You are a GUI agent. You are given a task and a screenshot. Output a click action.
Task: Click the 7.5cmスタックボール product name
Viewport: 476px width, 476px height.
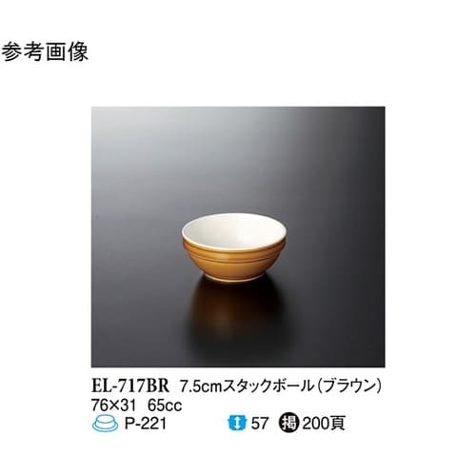tap(247, 387)
